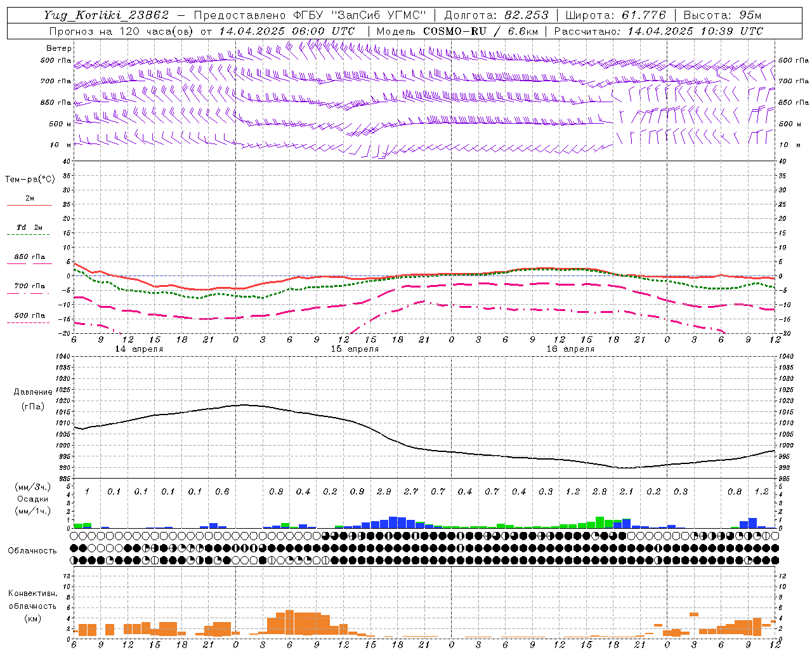The image size is (812, 650).
Task: Click the provider text ФГБУ "ЗапСиб УГМС"
Action: click(x=360, y=15)
